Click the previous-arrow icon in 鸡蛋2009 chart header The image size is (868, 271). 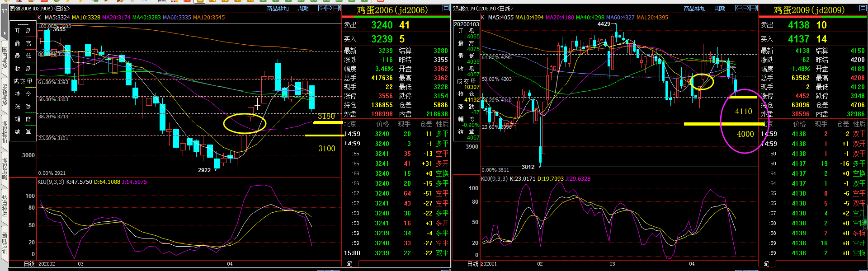(x=739, y=8)
